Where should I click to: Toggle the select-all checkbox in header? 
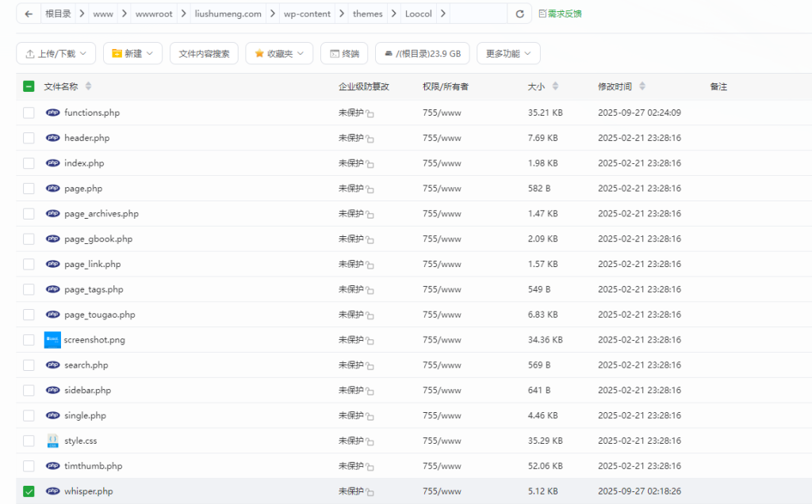pos(29,86)
